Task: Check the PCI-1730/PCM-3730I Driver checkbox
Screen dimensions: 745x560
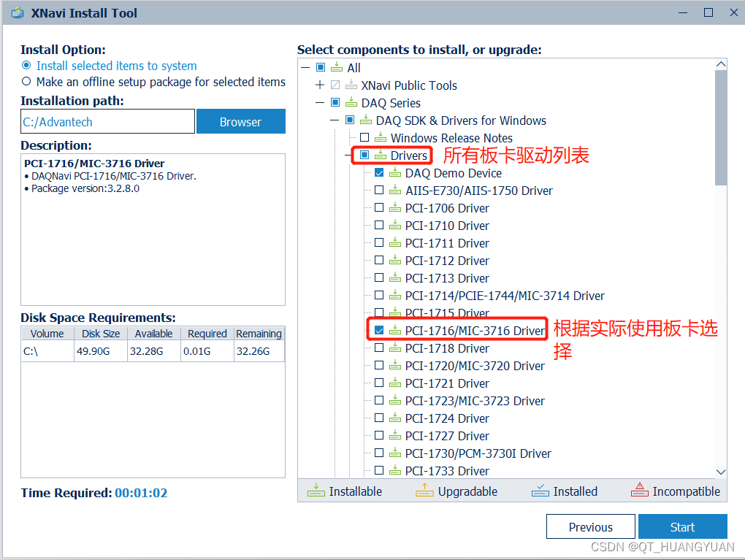Action: pyautogui.click(x=379, y=453)
